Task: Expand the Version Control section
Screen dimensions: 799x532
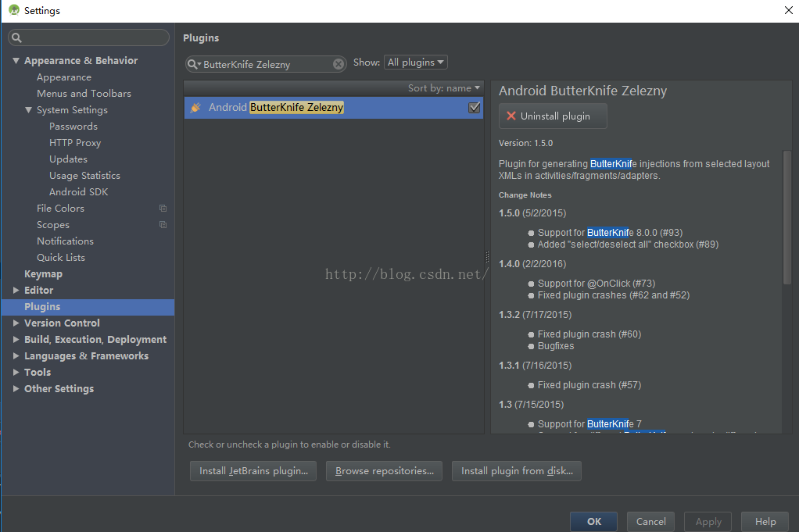Action: point(16,323)
